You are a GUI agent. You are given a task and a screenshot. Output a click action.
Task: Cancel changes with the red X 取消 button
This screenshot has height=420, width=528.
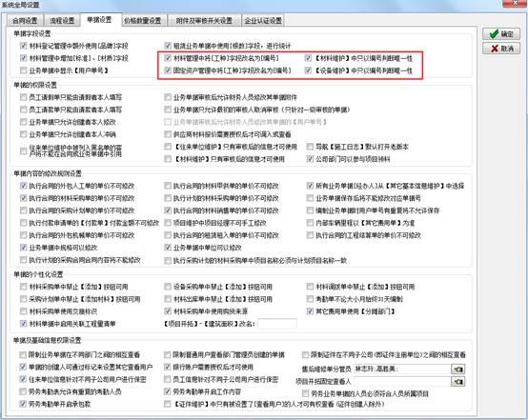[501, 49]
